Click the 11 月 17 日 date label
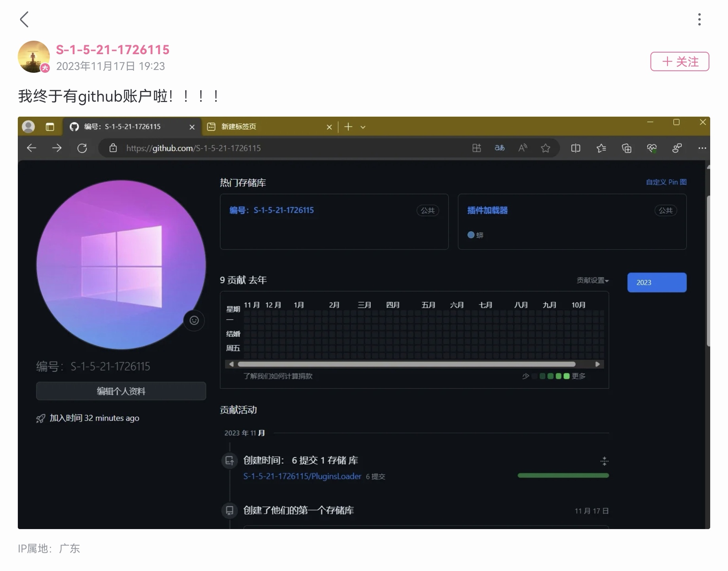 click(x=591, y=511)
